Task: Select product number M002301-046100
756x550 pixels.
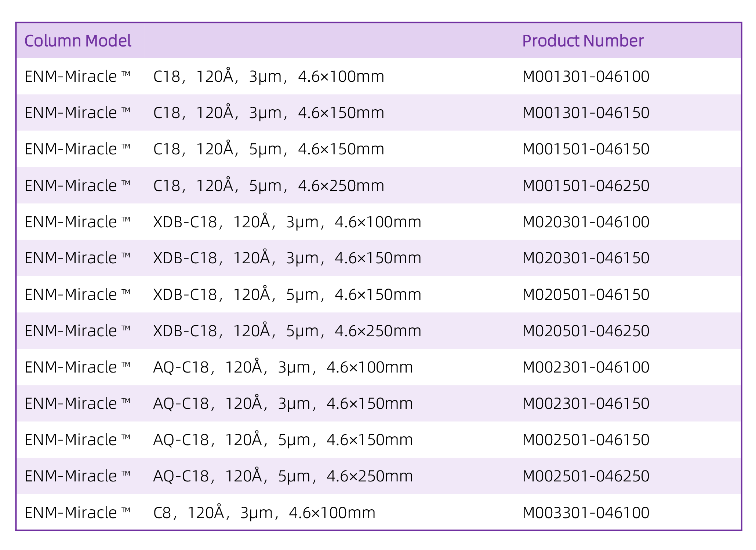Action: (x=586, y=367)
